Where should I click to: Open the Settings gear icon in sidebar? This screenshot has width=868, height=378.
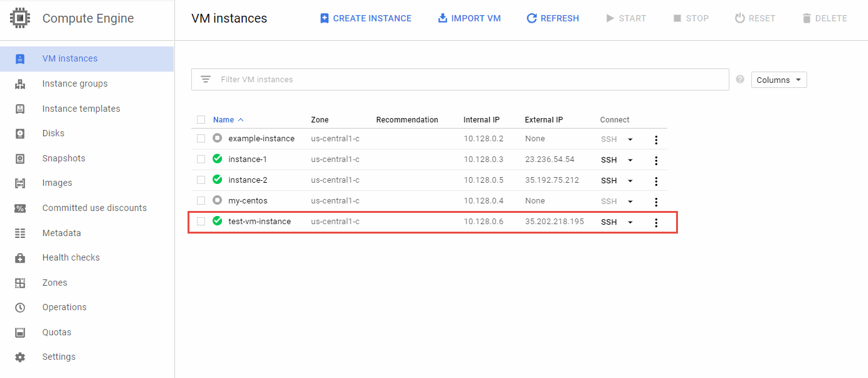(20, 357)
